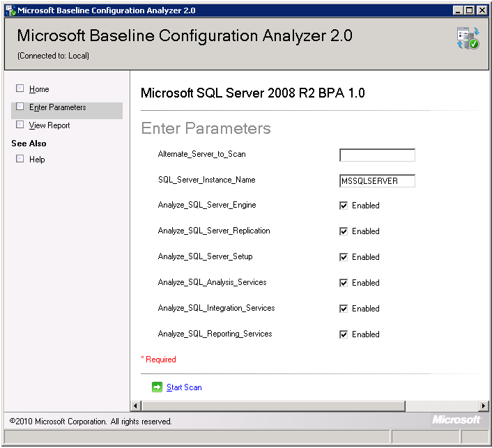The image size is (492, 448).
Task: Click the horizontal scrollbar right arrow
Action: [484, 405]
